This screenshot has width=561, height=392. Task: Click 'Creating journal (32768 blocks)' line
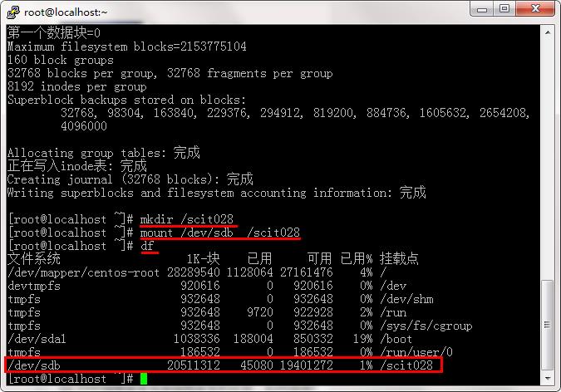[x=130, y=179]
